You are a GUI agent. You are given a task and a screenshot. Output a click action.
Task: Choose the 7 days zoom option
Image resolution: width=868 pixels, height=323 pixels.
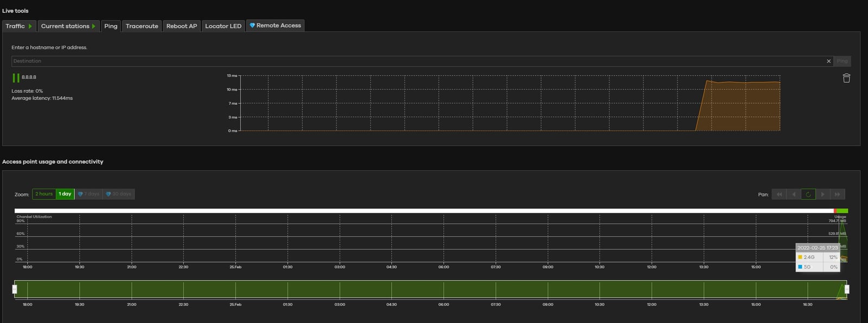(88, 194)
